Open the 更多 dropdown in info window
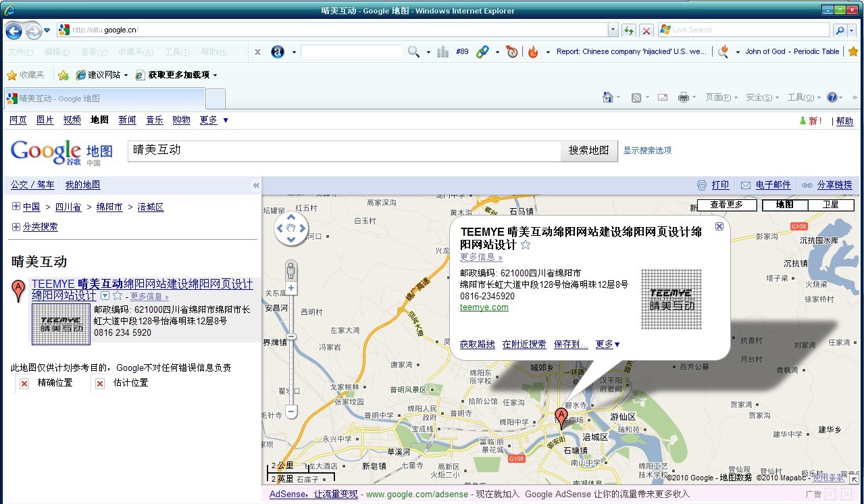 (607, 345)
